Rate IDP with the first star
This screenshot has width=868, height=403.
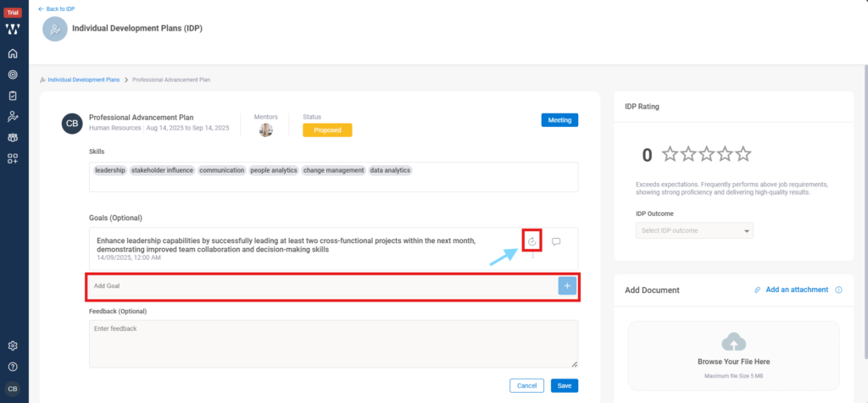click(670, 154)
